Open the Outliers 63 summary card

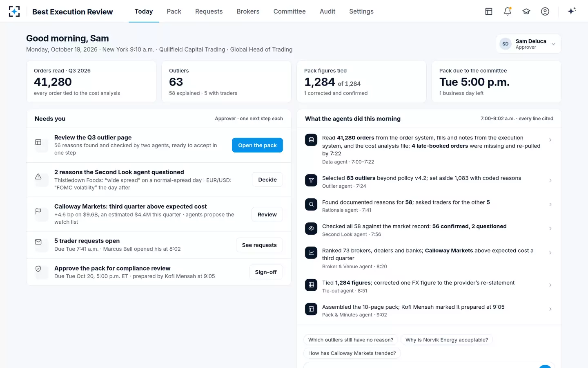[226, 82]
